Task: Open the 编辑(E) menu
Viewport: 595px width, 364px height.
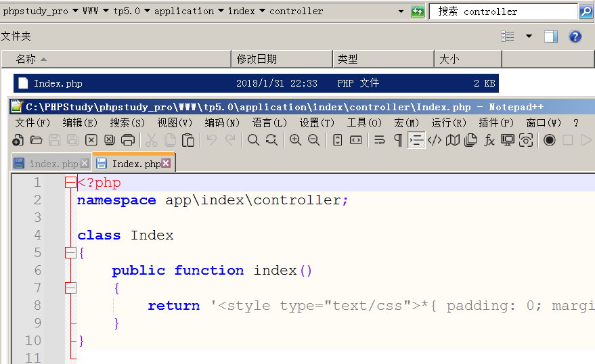Action: 80,123
